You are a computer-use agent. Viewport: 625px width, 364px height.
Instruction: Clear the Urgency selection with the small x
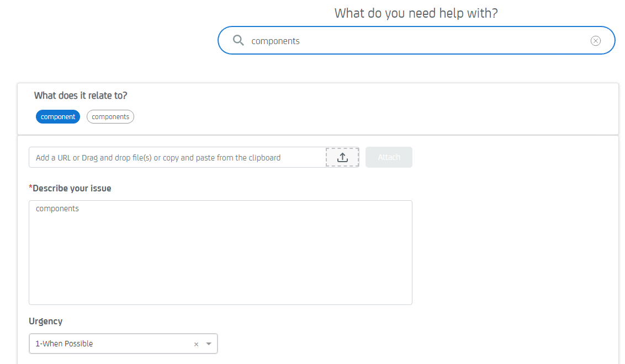click(196, 344)
